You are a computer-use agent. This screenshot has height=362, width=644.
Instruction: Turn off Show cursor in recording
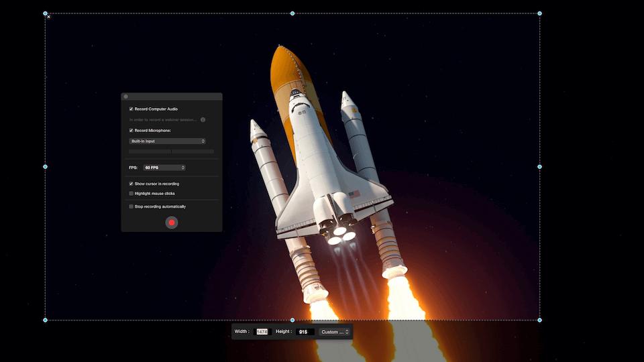pos(131,184)
